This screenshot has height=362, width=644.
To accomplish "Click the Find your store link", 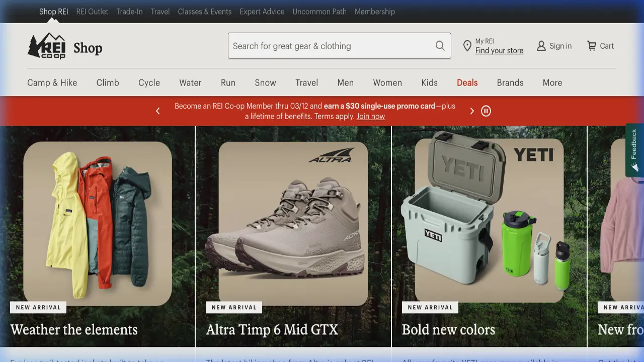I will tap(499, 50).
